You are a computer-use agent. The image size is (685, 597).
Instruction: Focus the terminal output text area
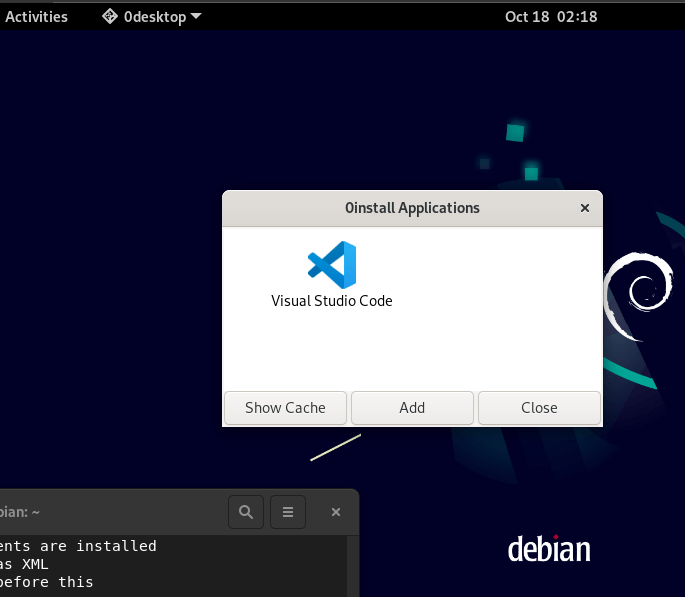pos(150,566)
